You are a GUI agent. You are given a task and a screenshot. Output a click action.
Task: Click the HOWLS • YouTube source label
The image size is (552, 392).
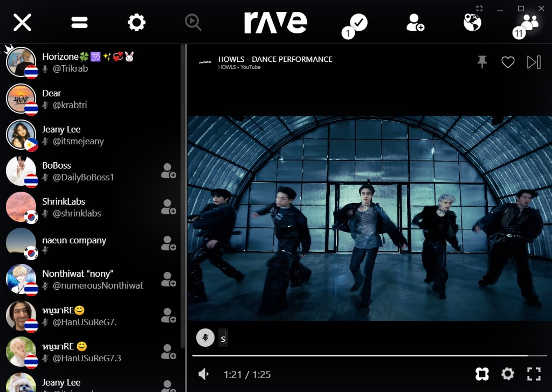[x=239, y=67]
